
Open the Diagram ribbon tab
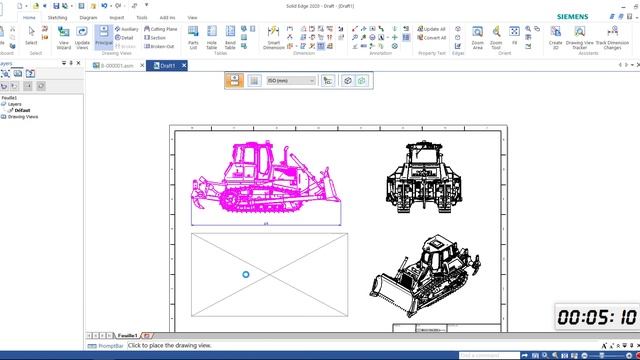point(88,18)
